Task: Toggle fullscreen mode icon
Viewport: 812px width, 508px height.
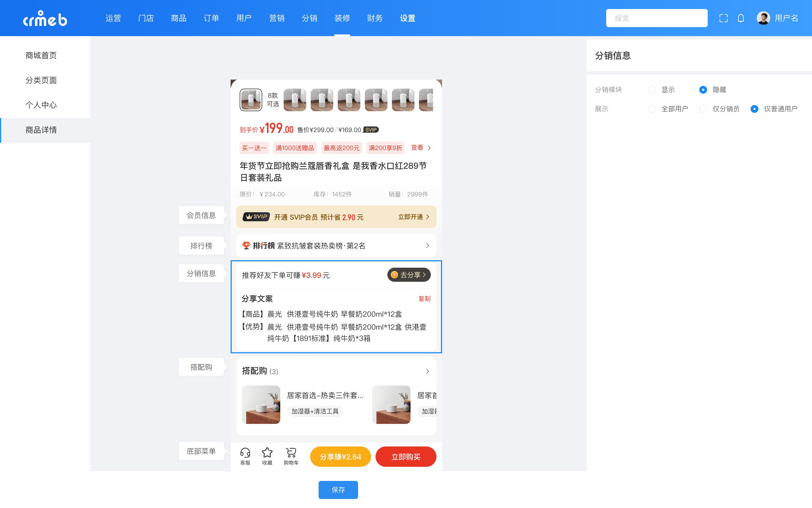Action: (723, 18)
